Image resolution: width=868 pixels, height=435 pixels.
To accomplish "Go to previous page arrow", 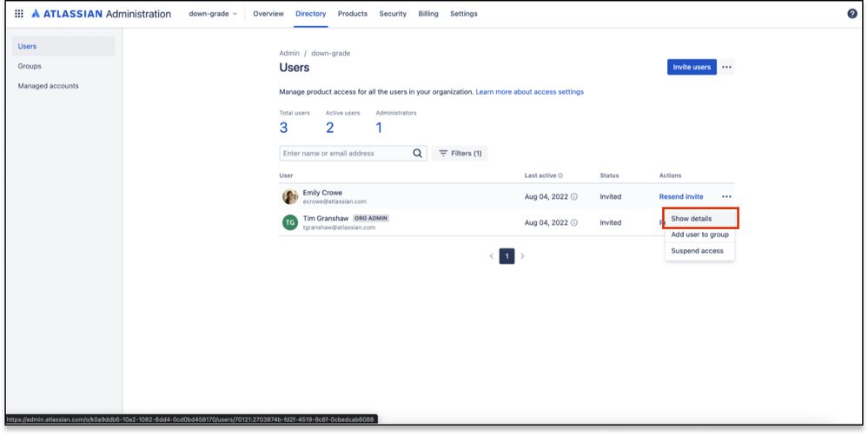I will coord(491,256).
